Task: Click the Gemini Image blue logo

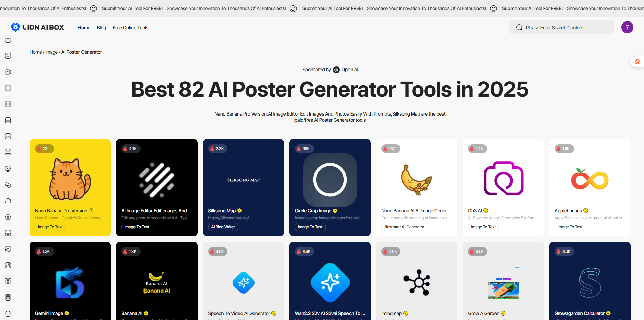Action: click(x=70, y=282)
